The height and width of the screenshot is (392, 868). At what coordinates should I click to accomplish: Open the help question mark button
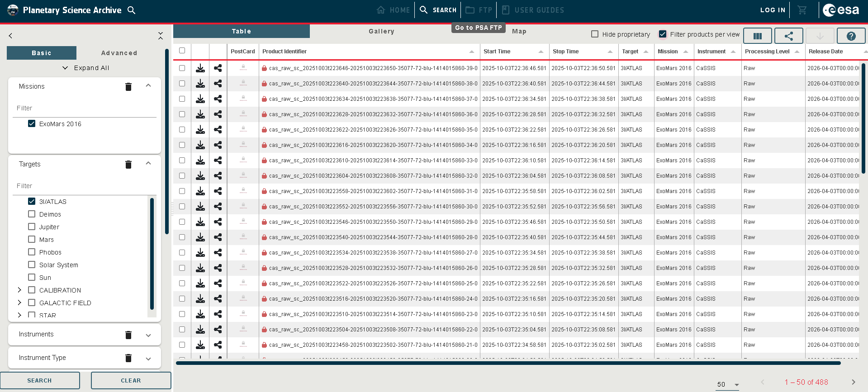tap(851, 36)
